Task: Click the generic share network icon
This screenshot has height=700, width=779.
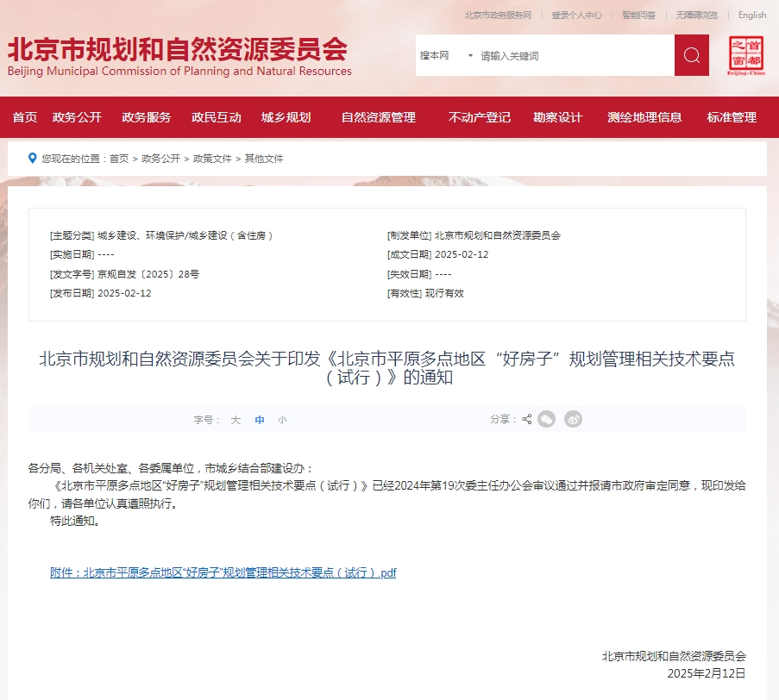Action: [x=526, y=419]
